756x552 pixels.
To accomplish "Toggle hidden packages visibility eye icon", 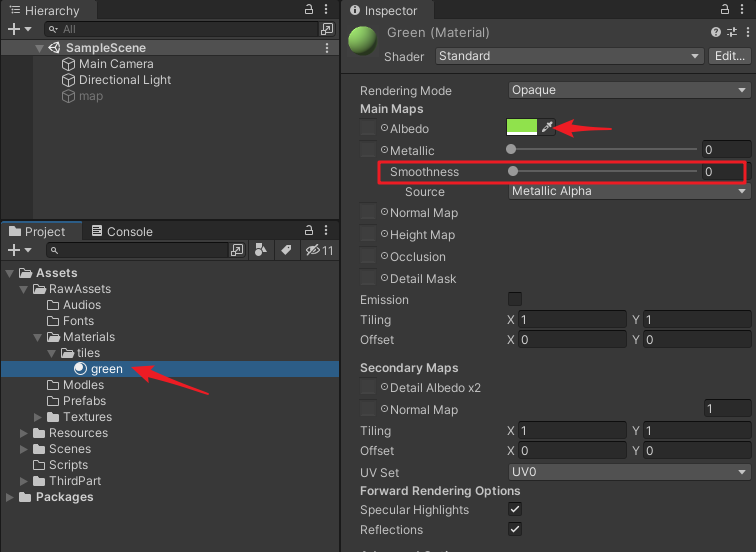I will 320,250.
